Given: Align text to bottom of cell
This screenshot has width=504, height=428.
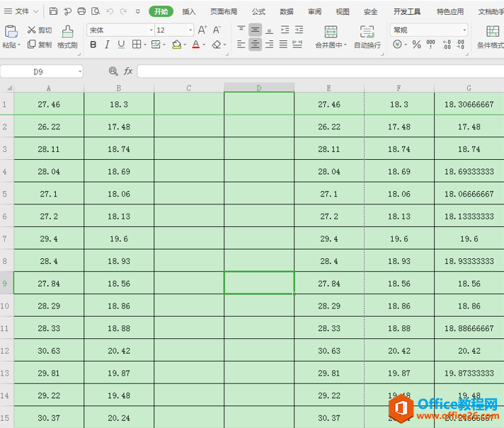Looking at the screenshot, I should click(x=270, y=30).
